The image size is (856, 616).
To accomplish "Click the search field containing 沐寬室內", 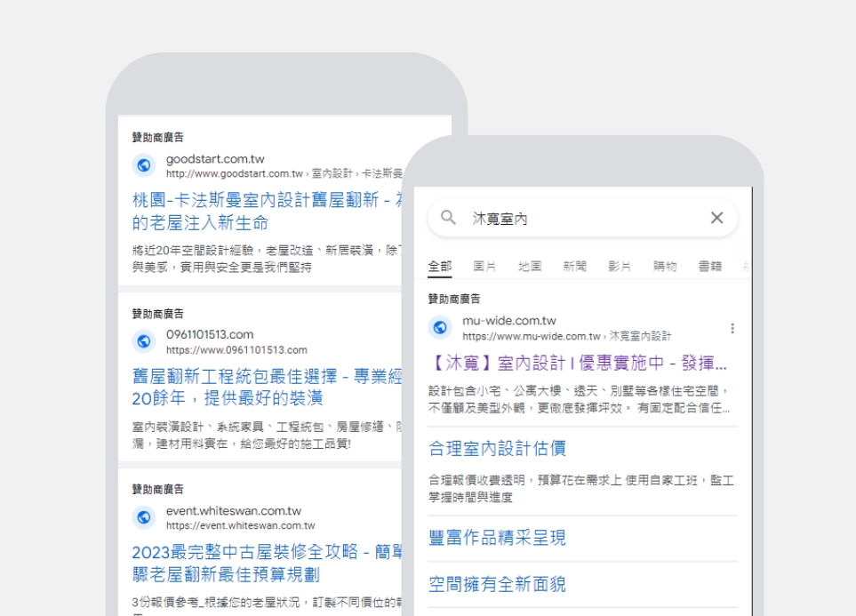I will click(x=582, y=218).
